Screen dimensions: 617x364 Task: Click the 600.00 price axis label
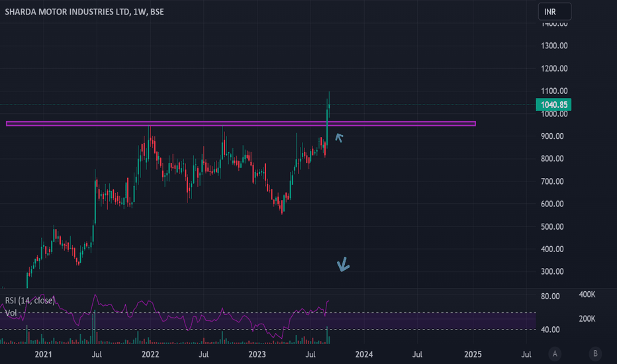point(552,204)
